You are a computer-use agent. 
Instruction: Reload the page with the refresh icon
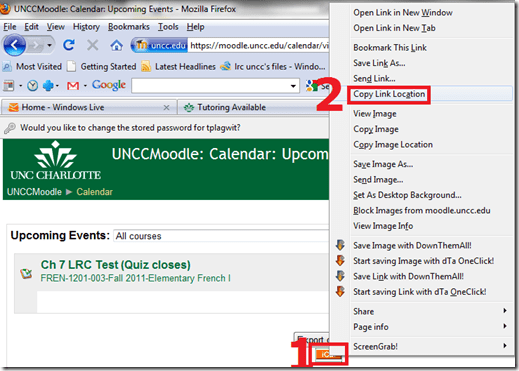click(x=69, y=45)
